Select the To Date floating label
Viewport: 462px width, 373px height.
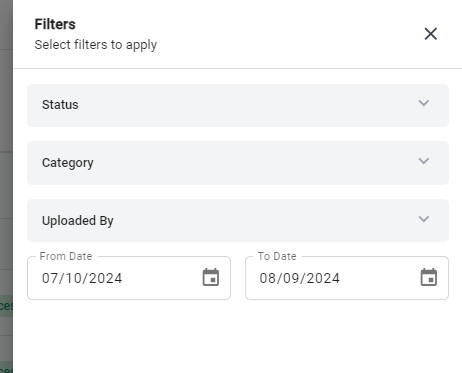tap(277, 256)
